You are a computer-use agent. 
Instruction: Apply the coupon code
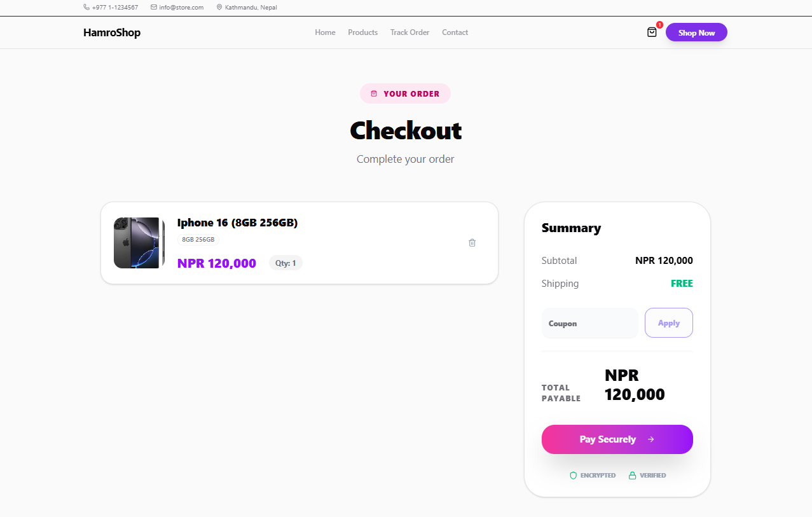point(668,323)
